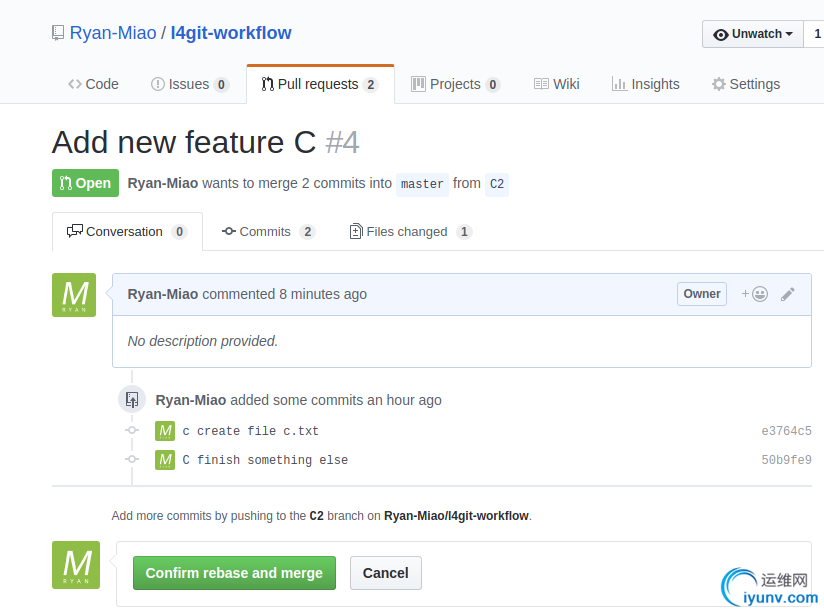Image resolution: width=824 pixels, height=614 pixels.
Task: Click the Ryan-Miao author in merge summary
Action: [163, 183]
